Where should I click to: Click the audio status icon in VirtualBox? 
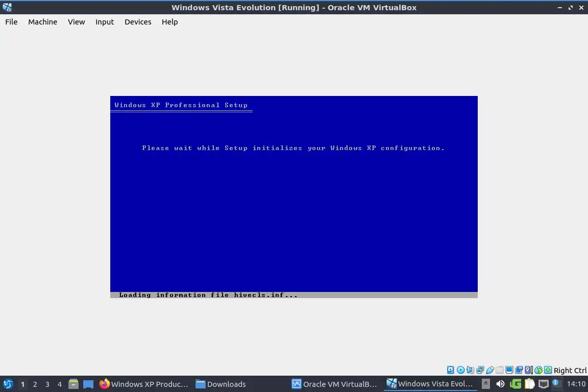[470, 370]
